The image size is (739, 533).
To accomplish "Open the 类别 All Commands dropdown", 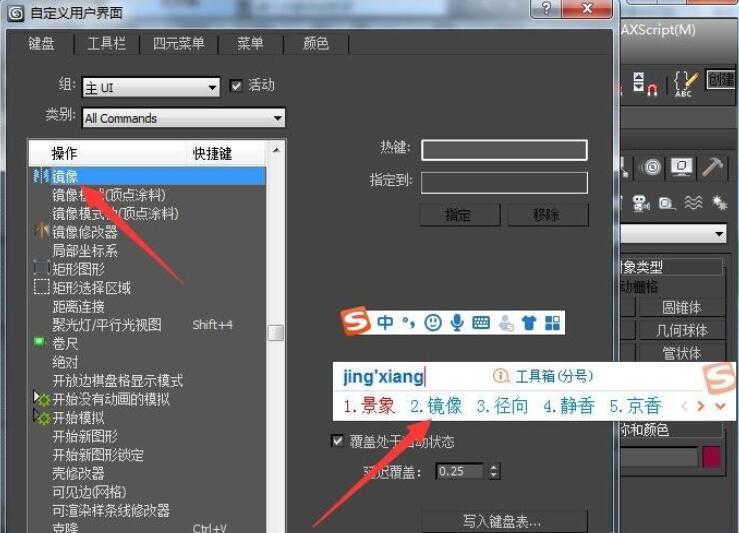I will 183,118.
